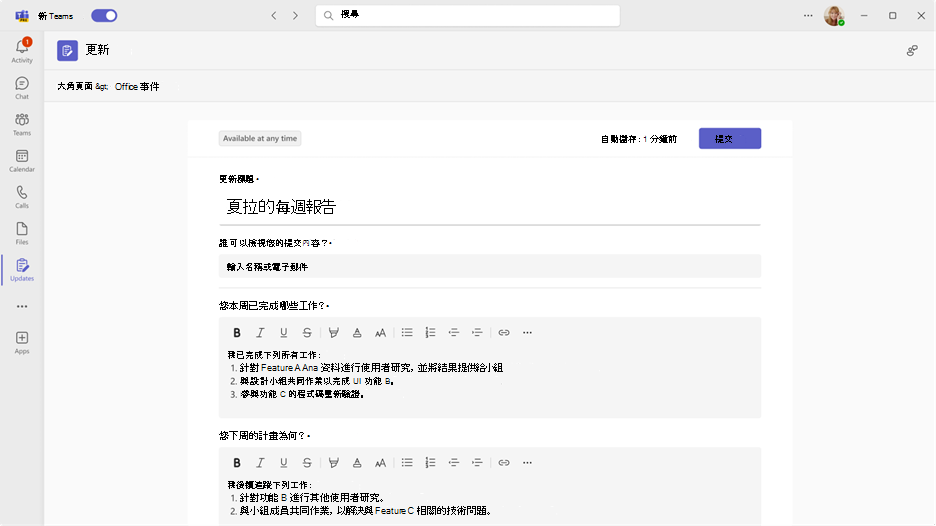
Task: Open font size in first editor
Action: point(380,333)
